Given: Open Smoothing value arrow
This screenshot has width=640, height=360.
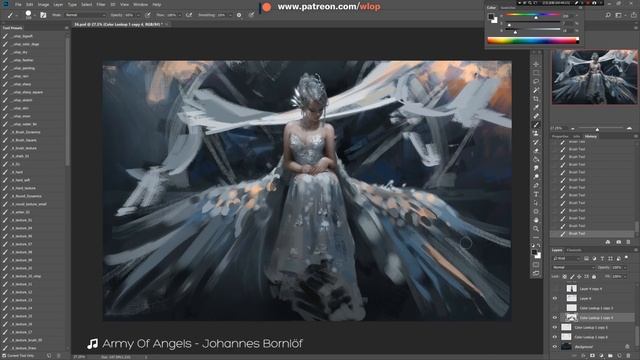Looking at the screenshot, I should tap(230, 15).
